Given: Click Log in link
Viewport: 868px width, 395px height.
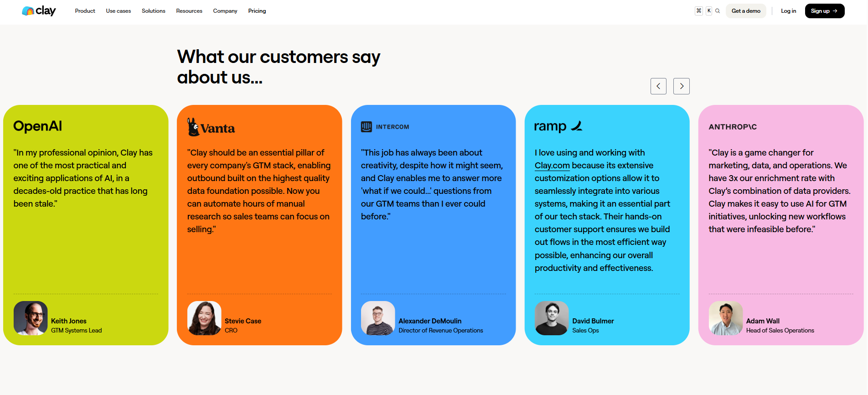Looking at the screenshot, I should coord(788,11).
